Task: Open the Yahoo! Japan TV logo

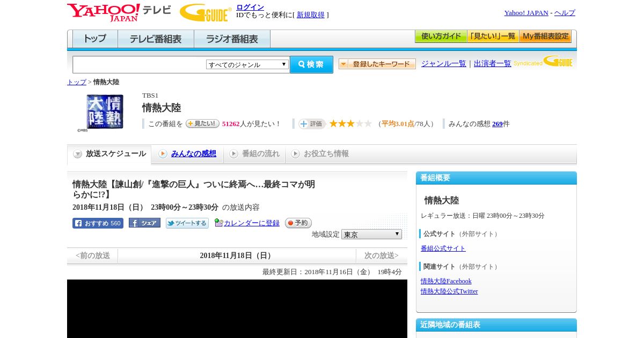Action: click(x=119, y=12)
